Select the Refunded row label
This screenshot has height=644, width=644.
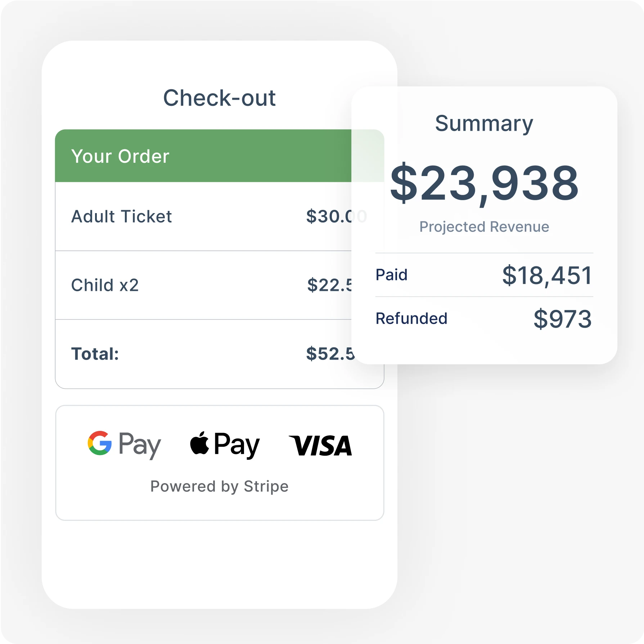[411, 318]
